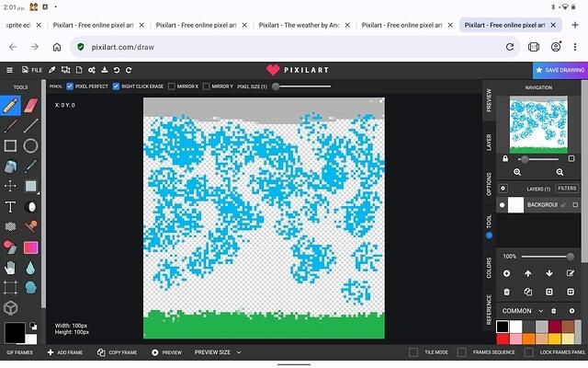Open the File menu

[32, 69]
